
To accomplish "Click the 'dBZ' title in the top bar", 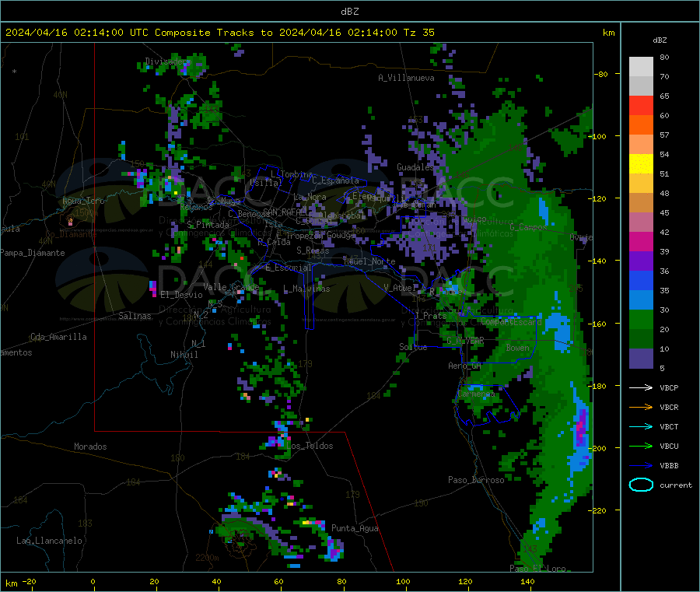I will (x=349, y=12).
